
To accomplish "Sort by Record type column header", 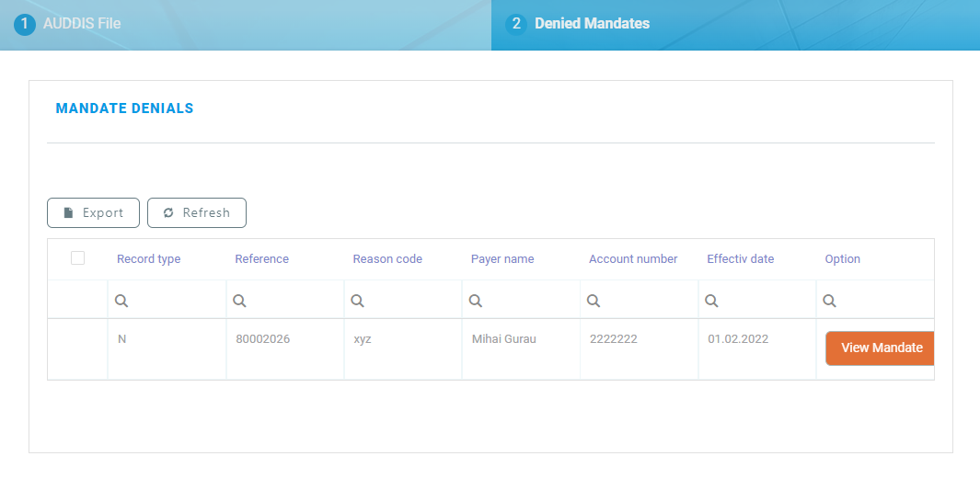I will coord(148,259).
